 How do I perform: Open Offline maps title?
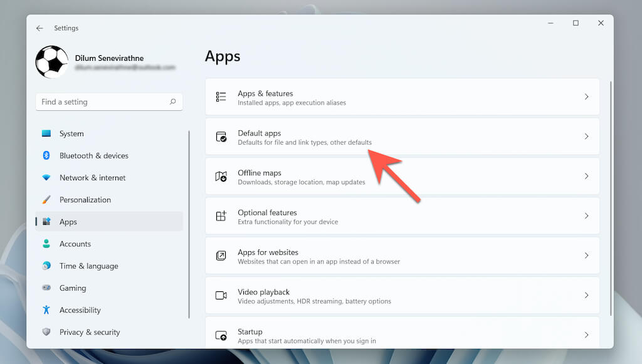(x=259, y=173)
